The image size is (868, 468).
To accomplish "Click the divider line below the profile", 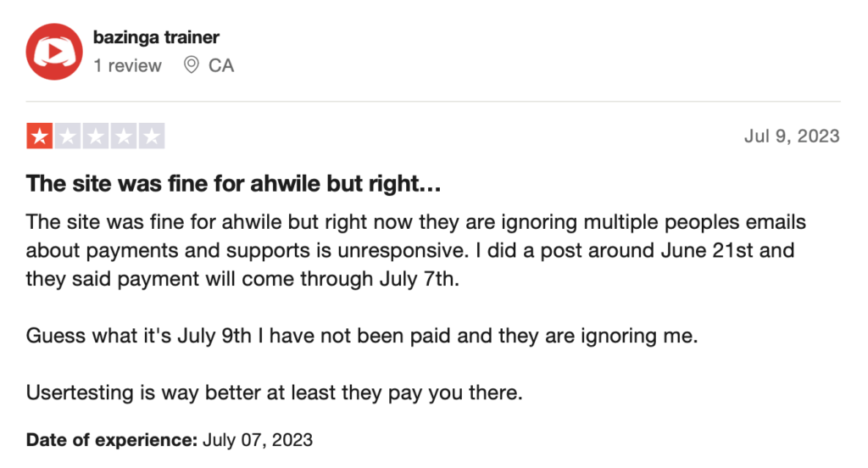I will click(x=433, y=102).
